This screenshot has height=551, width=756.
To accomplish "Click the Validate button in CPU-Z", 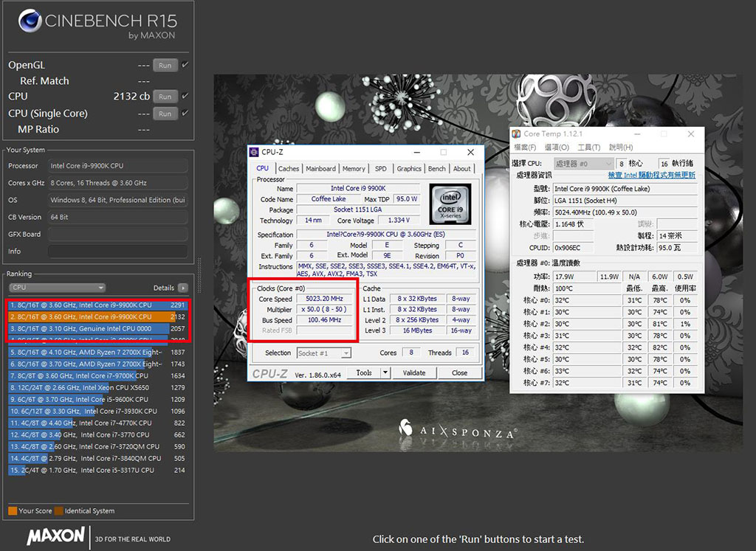I will [413, 372].
